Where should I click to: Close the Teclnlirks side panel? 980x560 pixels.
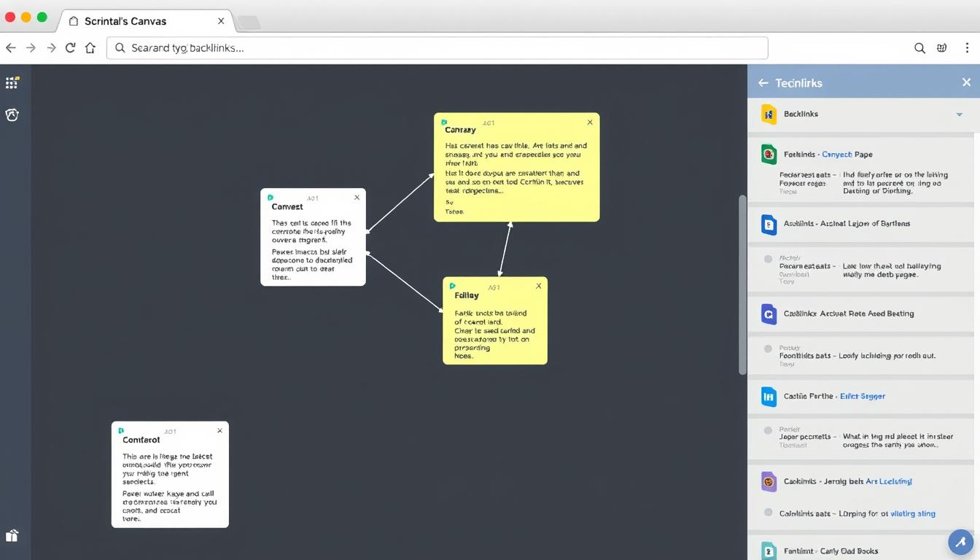(966, 82)
